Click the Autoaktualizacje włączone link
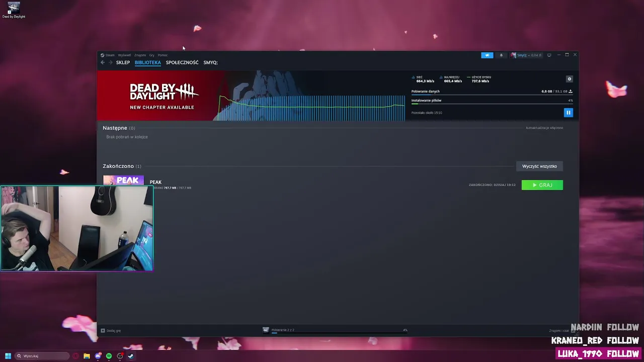This screenshot has width=644, height=362. tap(544, 128)
